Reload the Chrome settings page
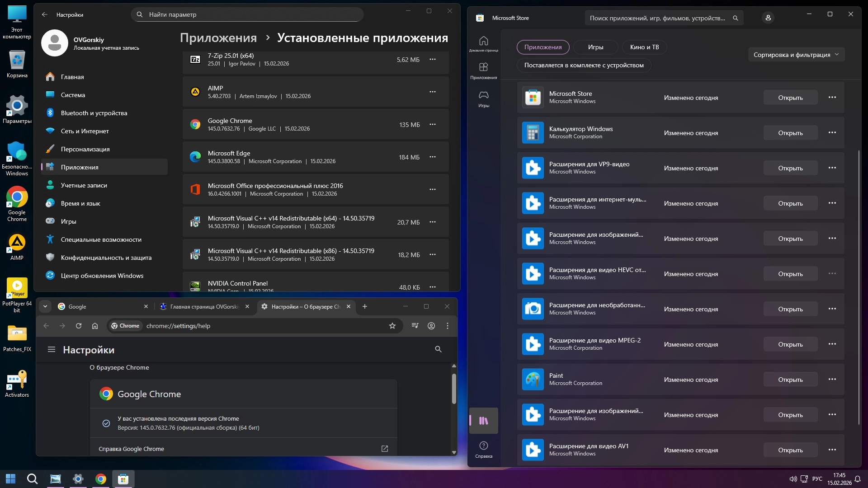 pyautogui.click(x=79, y=326)
